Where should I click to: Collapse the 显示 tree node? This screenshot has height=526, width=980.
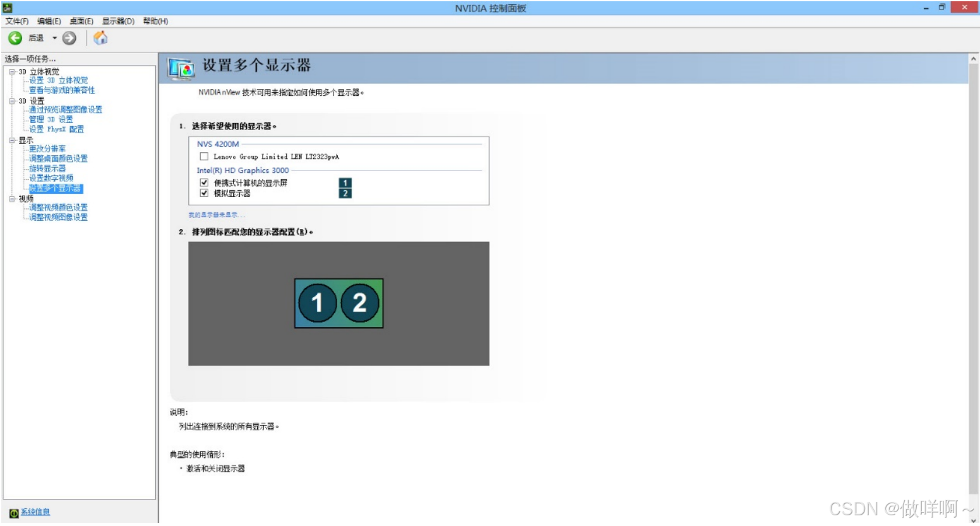(12, 140)
